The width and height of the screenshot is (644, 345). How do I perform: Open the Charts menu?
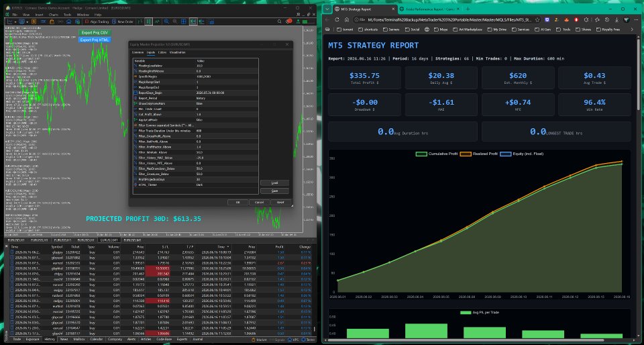(54, 14)
